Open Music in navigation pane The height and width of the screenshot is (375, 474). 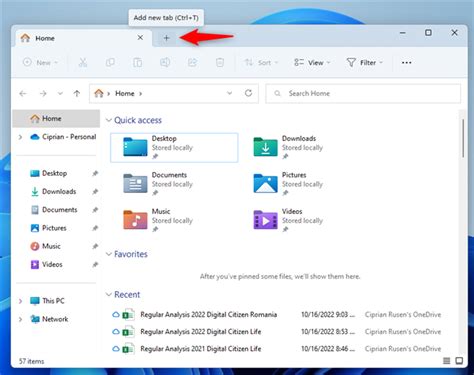(46, 246)
